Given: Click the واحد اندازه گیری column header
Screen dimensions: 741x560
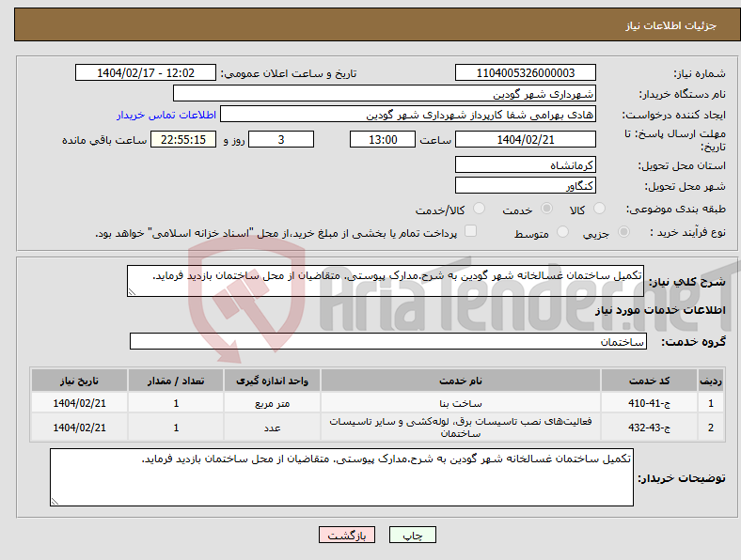Looking at the screenshot, I should (x=272, y=381).
